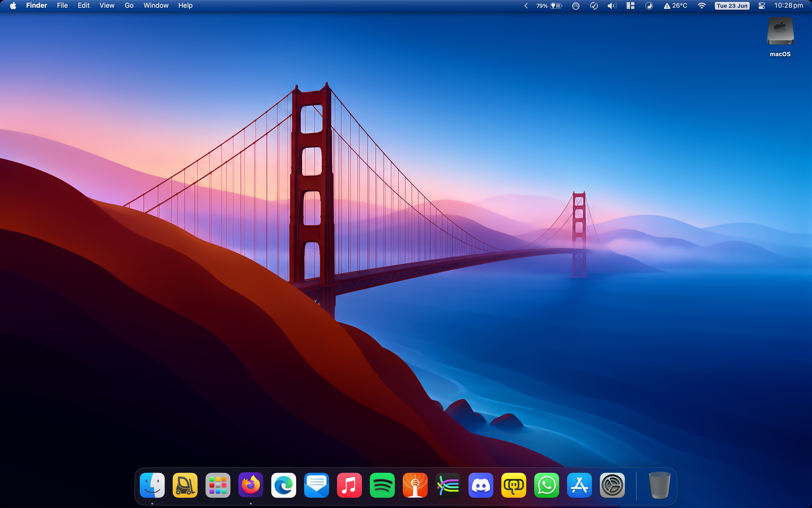The height and width of the screenshot is (508, 812).
Task: Open the Apple menu
Action: pos(13,6)
